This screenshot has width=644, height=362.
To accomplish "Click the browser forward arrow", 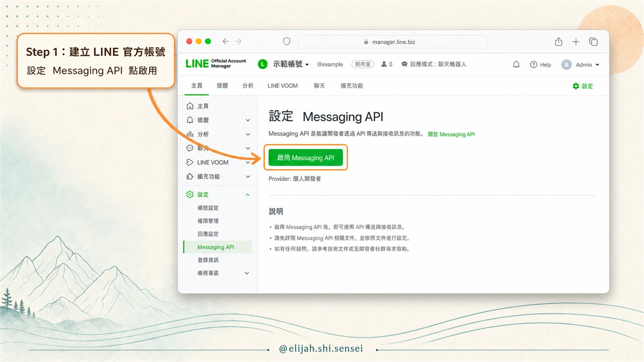I will pyautogui.click(x=239, y=41).
